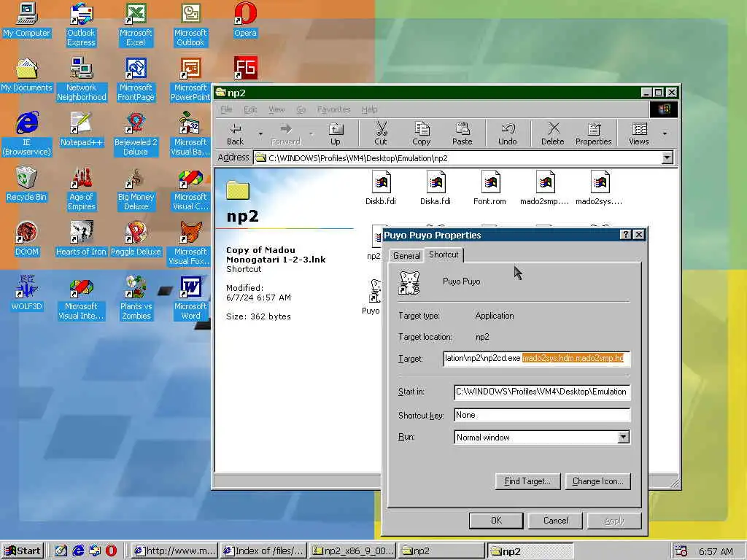This screenshot has width=747, height=560.
Task: Launch Microsoft PowerPoint shortcut
Action: click(190, 79)
